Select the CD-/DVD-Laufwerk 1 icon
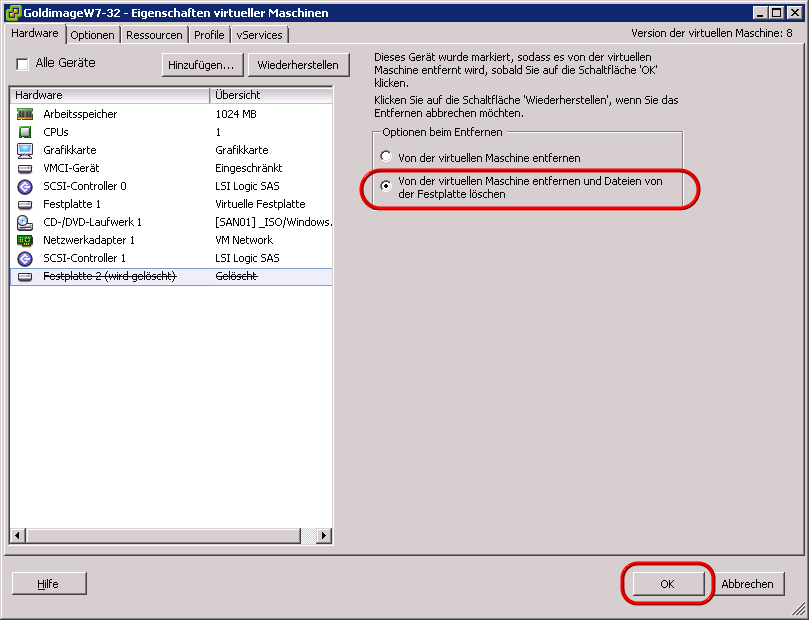Image resolution: width=809 pixels, height=620 pixels. 25,222
